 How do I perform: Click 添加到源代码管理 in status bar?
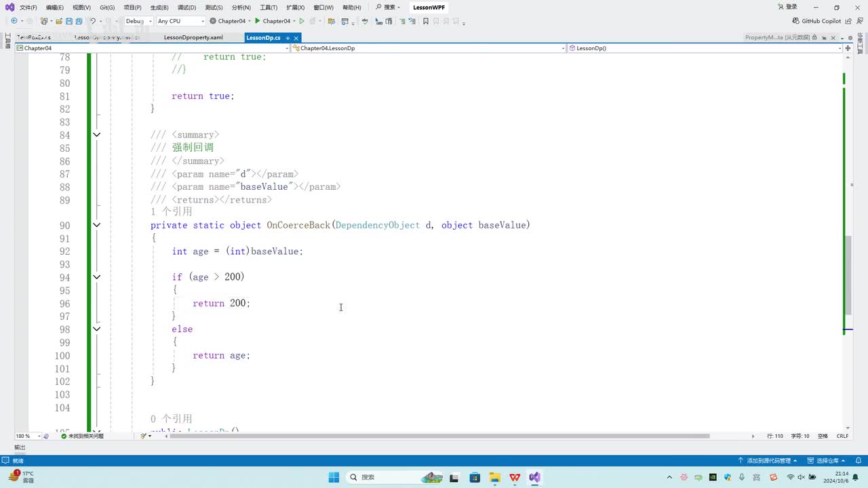tap(768, 461)
